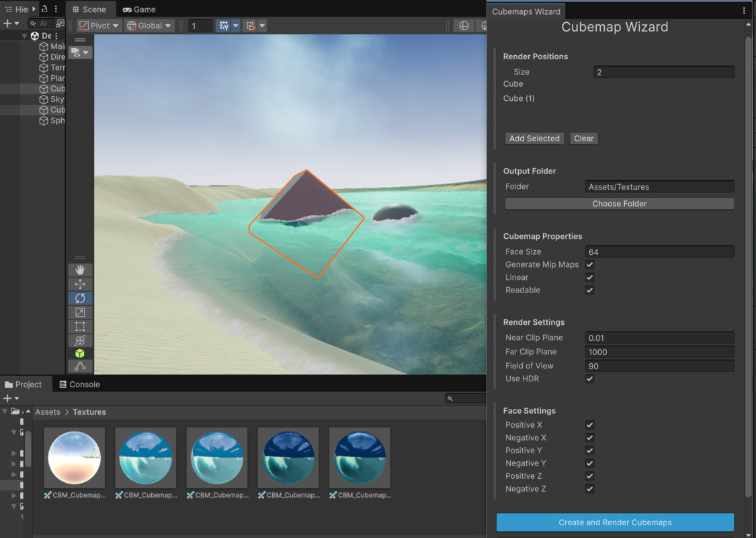The height and width of the screenshot is (538, 756).
Task: Toggle the snap increment magnet icon
Action: 250,26
